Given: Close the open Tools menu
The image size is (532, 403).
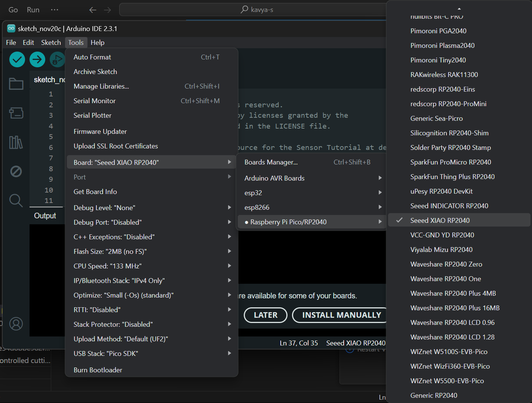Looking at the screenshot, I should [76, 43].
